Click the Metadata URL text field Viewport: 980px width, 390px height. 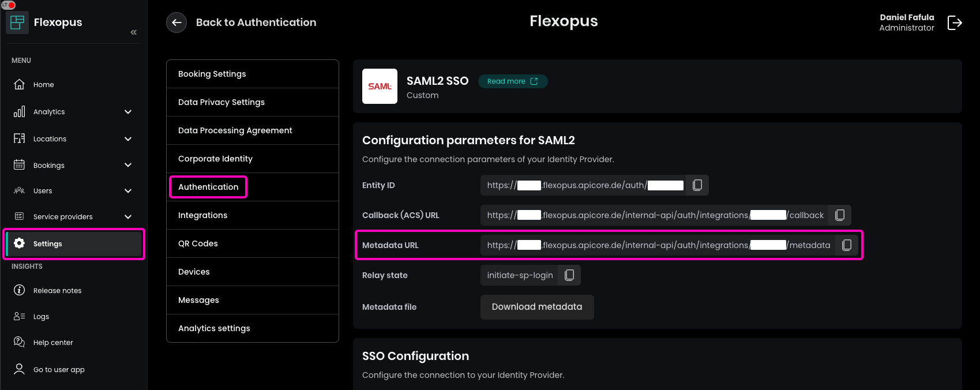(658, 245)
